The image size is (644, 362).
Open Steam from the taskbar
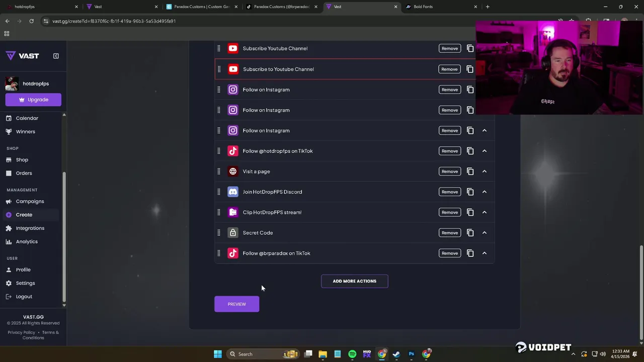click(x=396, y=354)
